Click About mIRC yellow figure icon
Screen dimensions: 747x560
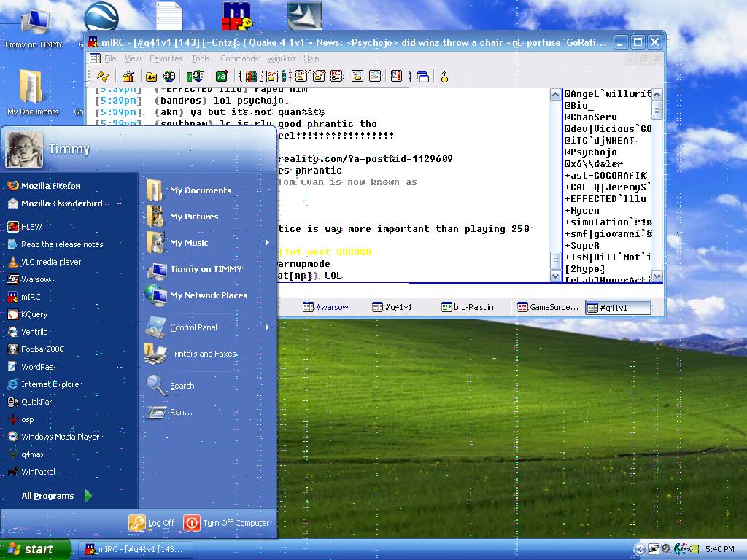pyautogui.click(x=444, y=76)
